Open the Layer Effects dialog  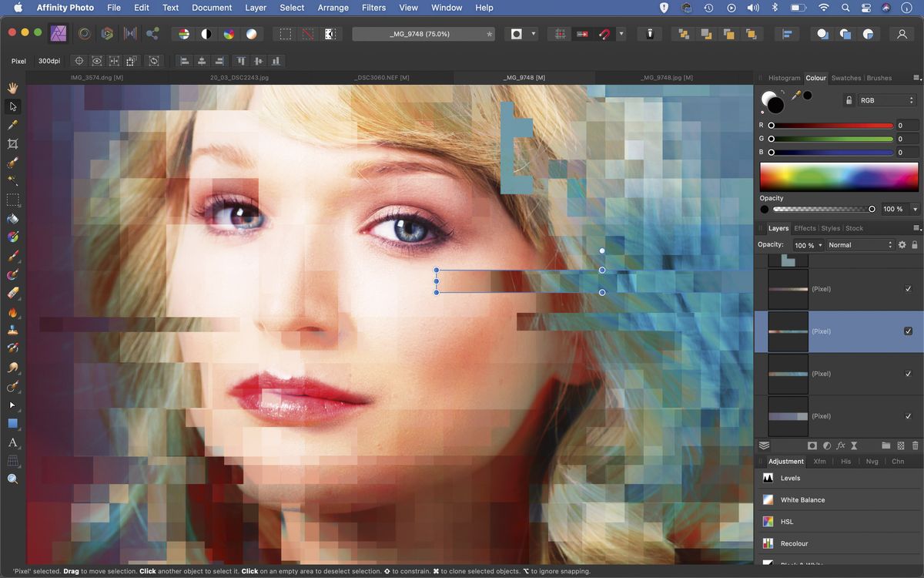coord(840,445)
